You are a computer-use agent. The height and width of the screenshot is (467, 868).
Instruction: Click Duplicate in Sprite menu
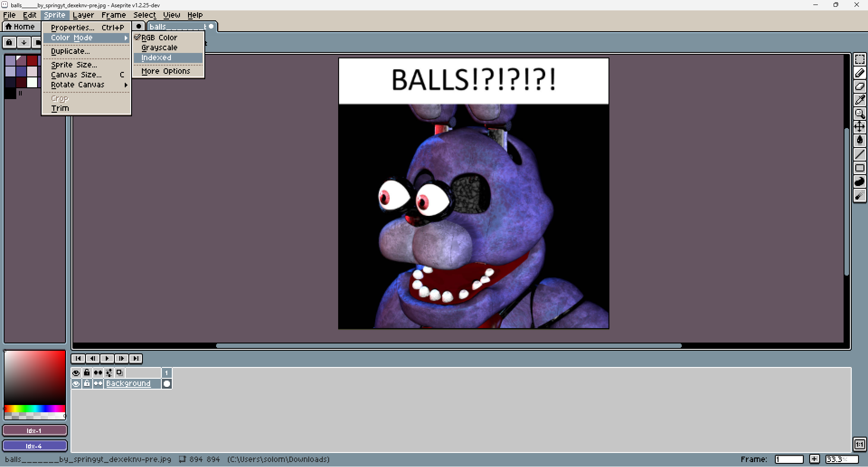point(86,51)
